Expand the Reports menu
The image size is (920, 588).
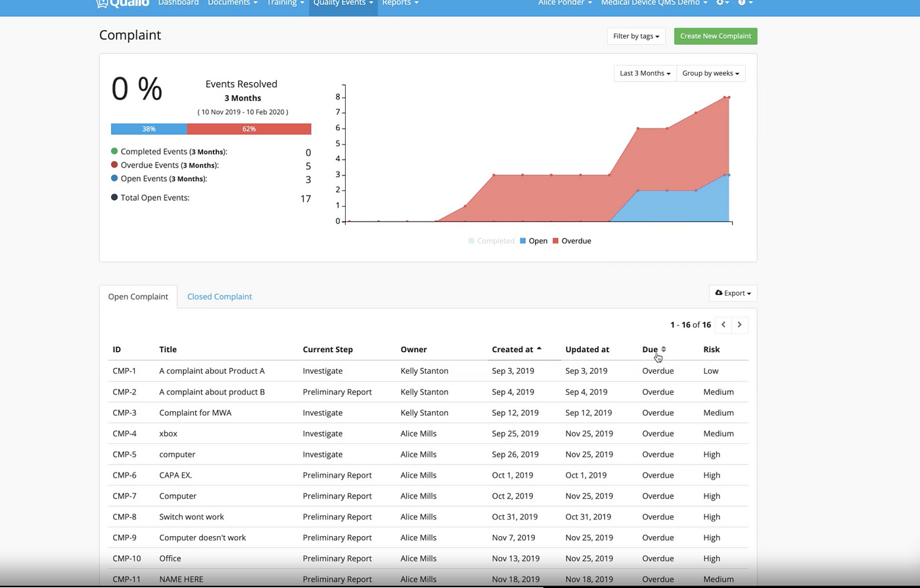(x=400, y=3)
